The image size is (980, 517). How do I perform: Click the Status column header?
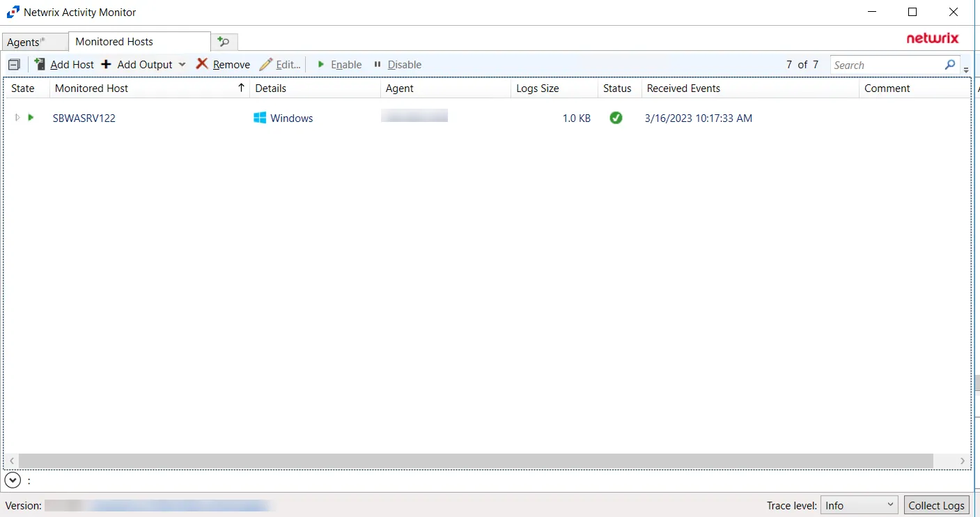pyautogui.click(x=620, y=88)
